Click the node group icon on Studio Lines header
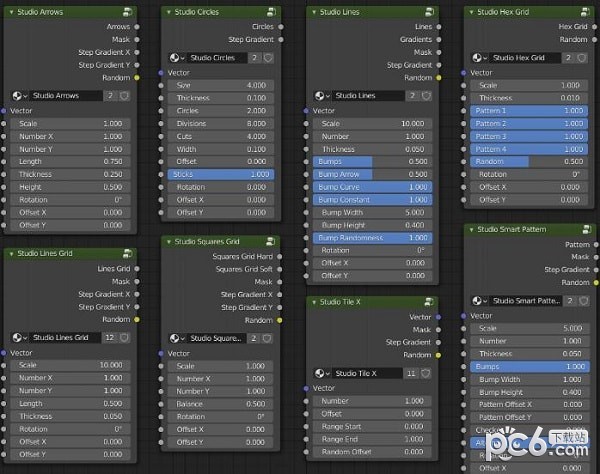The height and width of the screenshot is (474, 600). click(429, 12)
